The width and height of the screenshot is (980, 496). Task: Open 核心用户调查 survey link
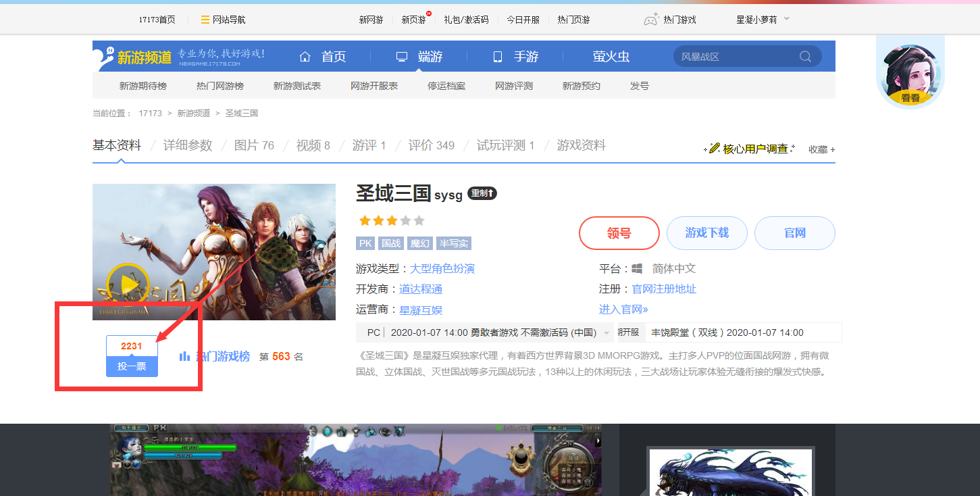pyautogui.click(x=750, y=149)
